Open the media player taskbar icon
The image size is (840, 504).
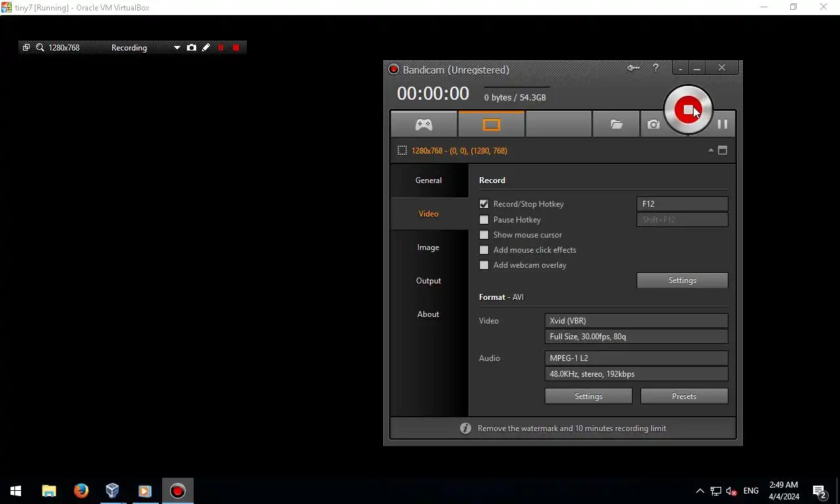(x=145, y=491)
